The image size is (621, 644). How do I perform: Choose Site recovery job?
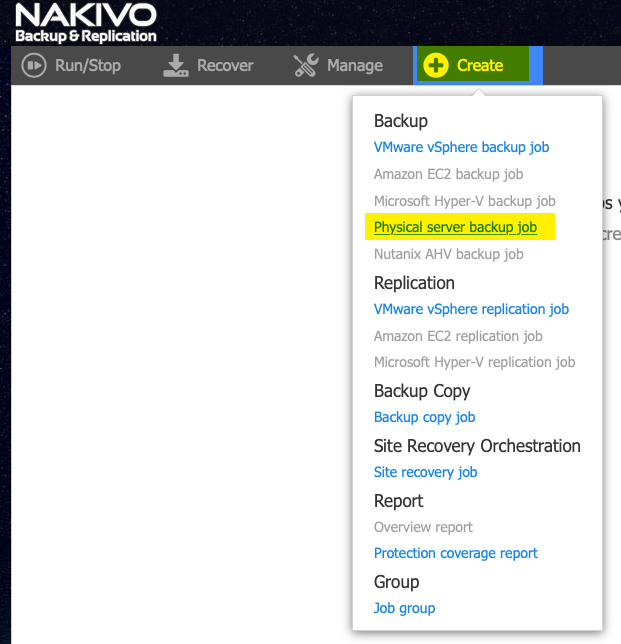[x=425, y=472]
